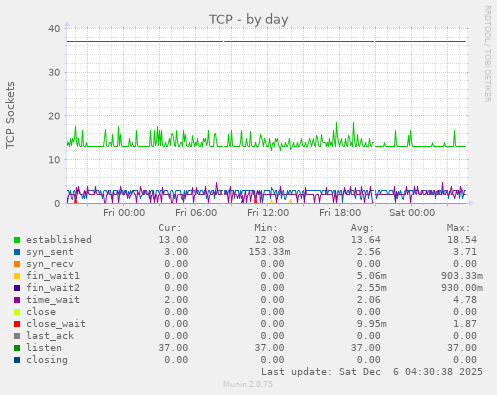The image size is (497, 395).
Task: Click the 'Max:' column header
Action: pos(458,228)
